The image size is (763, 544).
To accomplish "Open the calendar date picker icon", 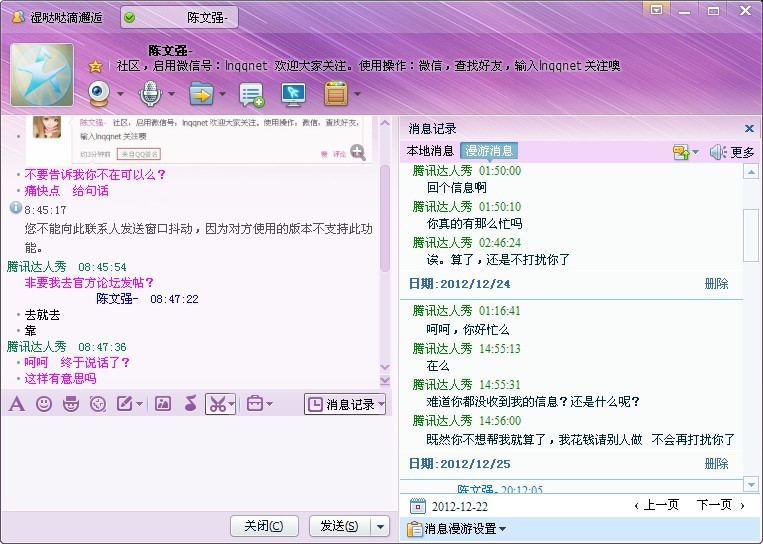I will coord(418,506).
